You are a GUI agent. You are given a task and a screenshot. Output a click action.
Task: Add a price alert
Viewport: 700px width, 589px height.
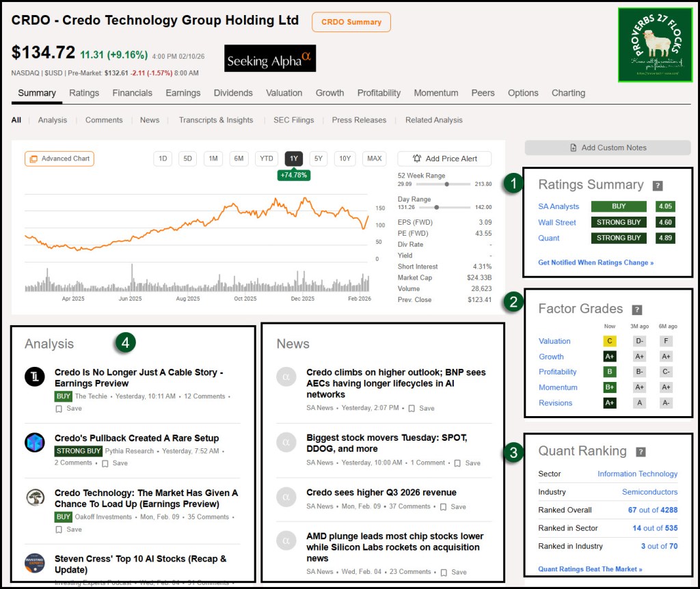pos(444,159)
